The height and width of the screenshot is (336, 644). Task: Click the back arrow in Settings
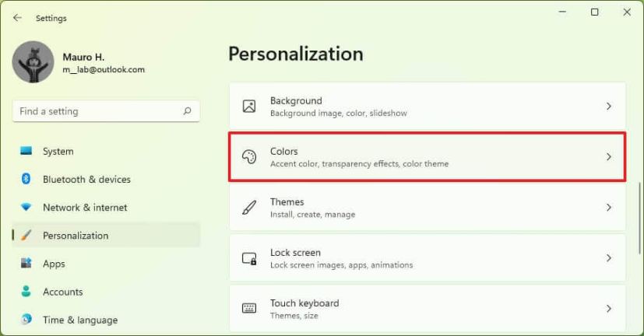click(x=17, y=18)
